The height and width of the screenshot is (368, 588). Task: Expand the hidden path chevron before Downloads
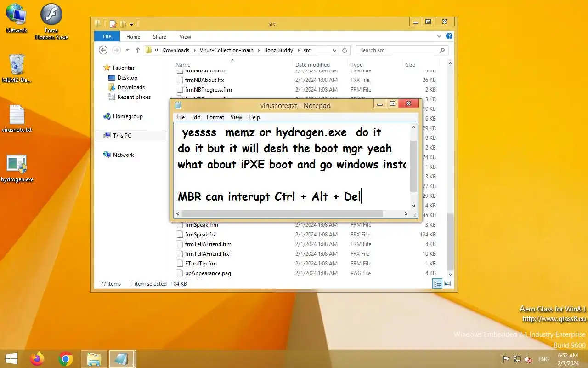click(x=157, y=50)
